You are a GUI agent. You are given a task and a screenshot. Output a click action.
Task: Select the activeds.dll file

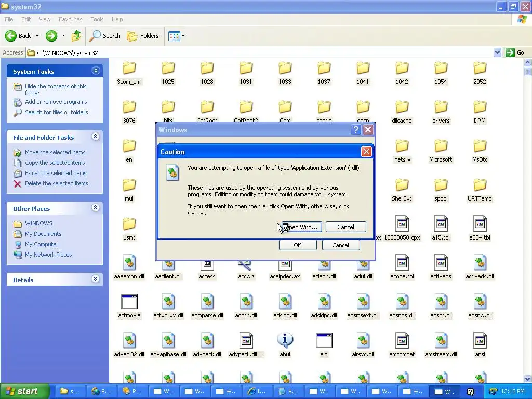(x=480, y=268)
